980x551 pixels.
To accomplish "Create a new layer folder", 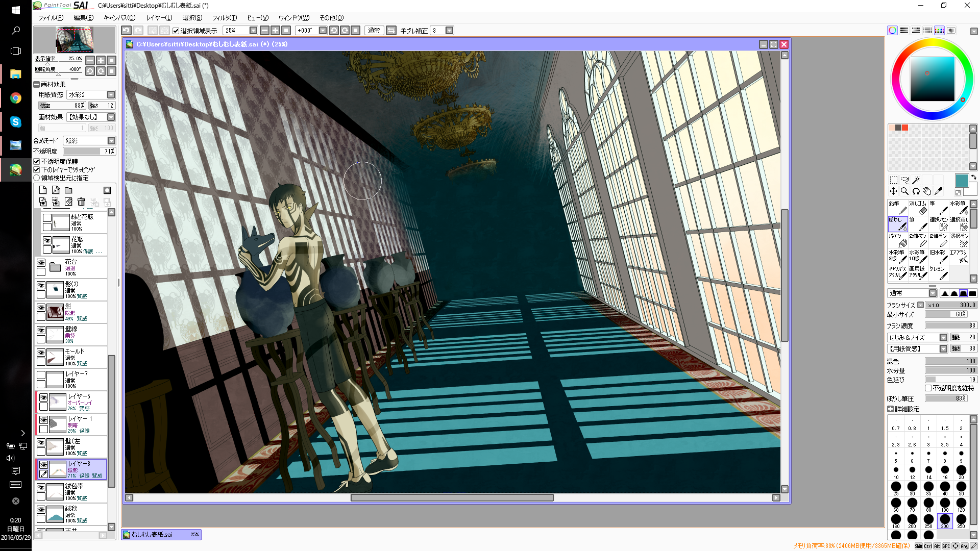I will (x=68, y=190).
